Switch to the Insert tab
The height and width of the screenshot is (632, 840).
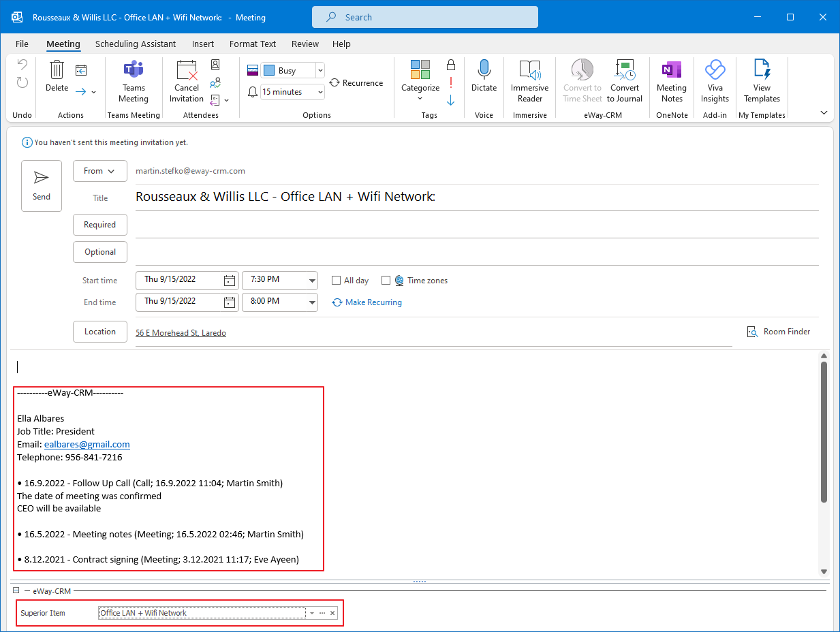tap(203, 44)
